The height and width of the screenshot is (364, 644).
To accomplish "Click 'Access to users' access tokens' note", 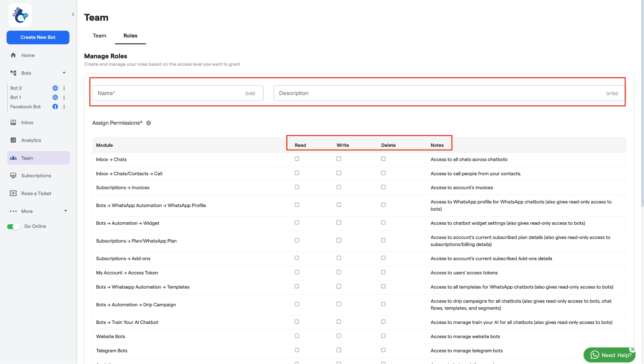I will click(x=464, y=273).
